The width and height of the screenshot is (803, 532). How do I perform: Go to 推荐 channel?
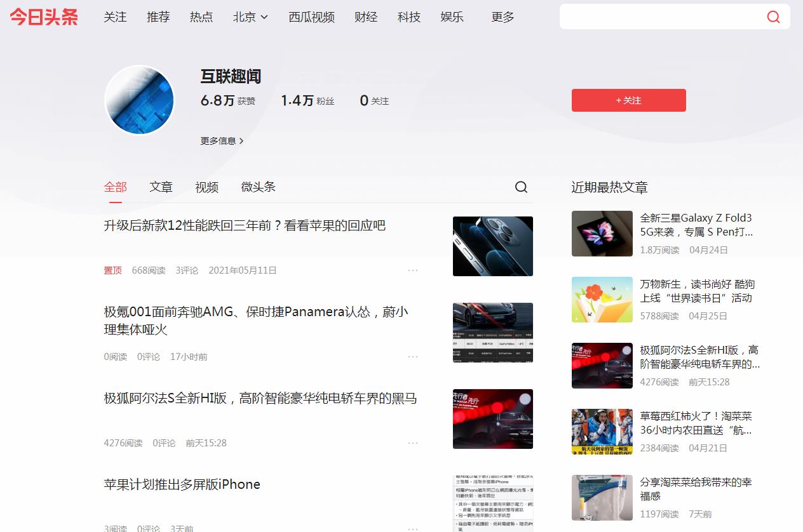[x=158, y=17]
